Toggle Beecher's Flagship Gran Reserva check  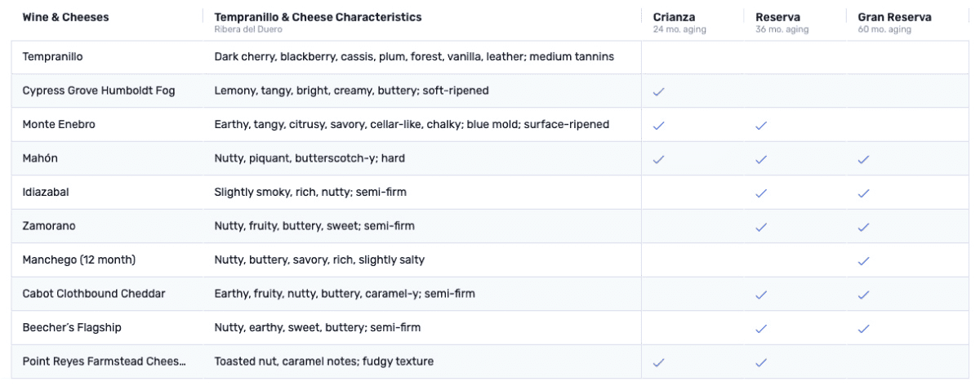[863, 328]
